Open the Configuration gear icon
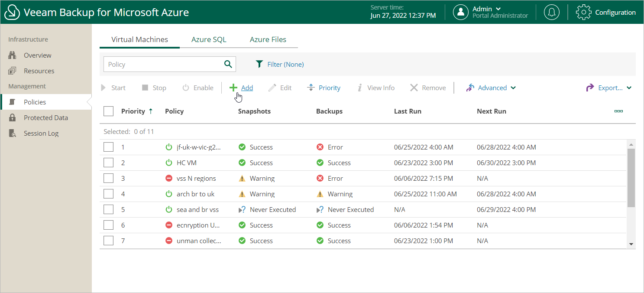 point(583,12)
